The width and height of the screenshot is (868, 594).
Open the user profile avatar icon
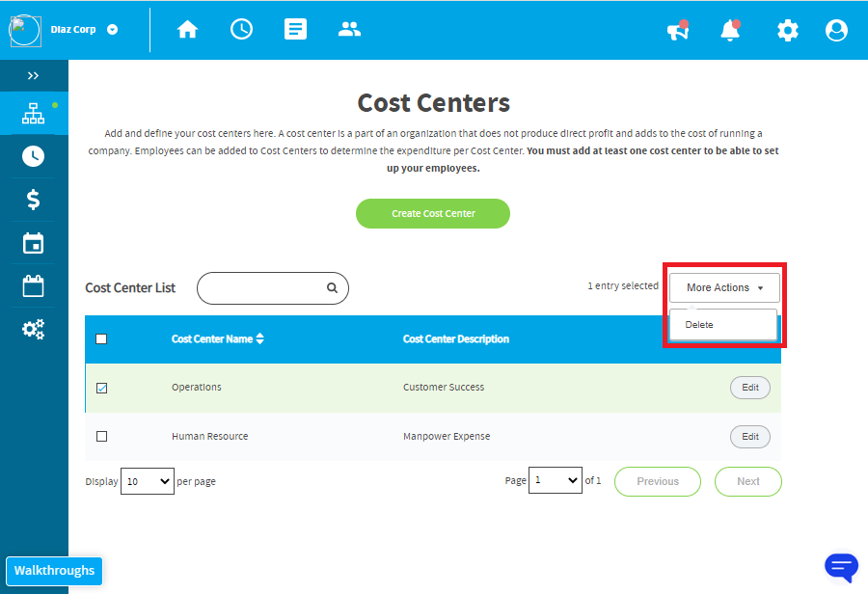836,31
